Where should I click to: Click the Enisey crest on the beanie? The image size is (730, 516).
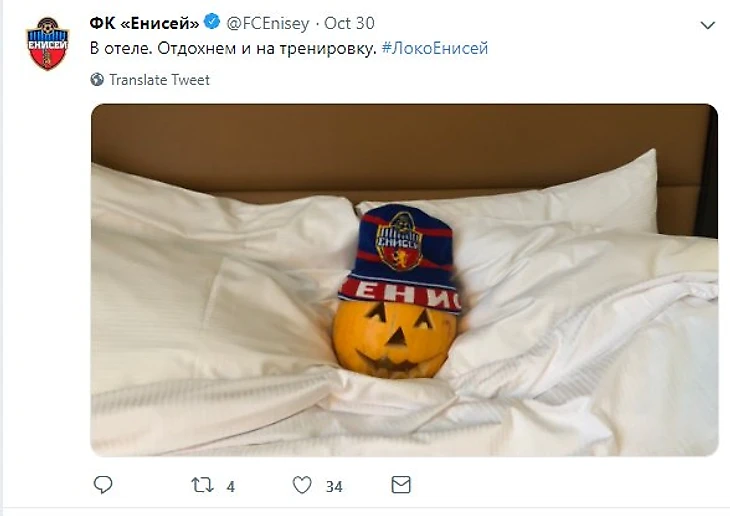(x=399, y=240)
